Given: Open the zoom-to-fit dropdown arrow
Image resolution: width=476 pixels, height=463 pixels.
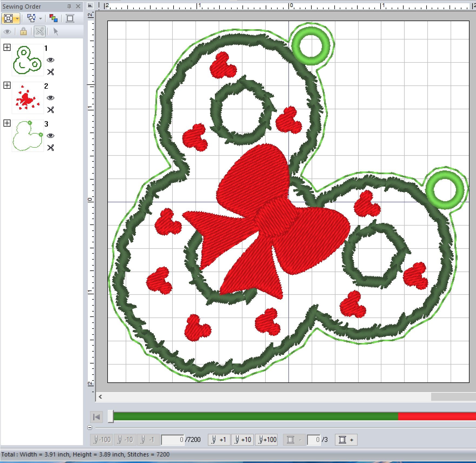Looking at the screenshot, I should click(x=17, y=19).
